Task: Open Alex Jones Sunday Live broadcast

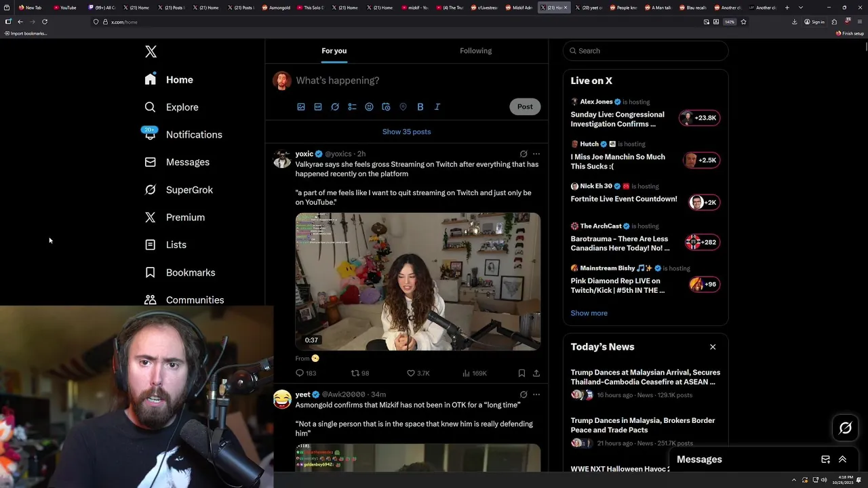Action: (645, 113)
